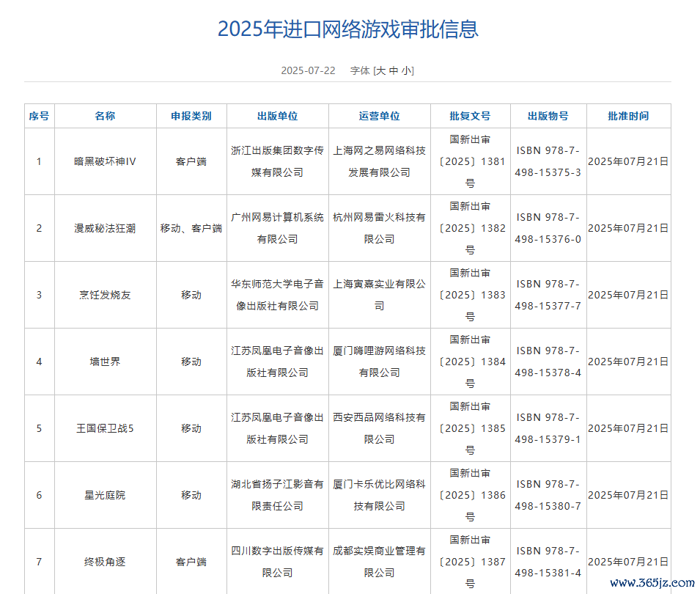Click the 终极角逐 name cell
This screenshot has height=594, width=700.
pos(105,562)
